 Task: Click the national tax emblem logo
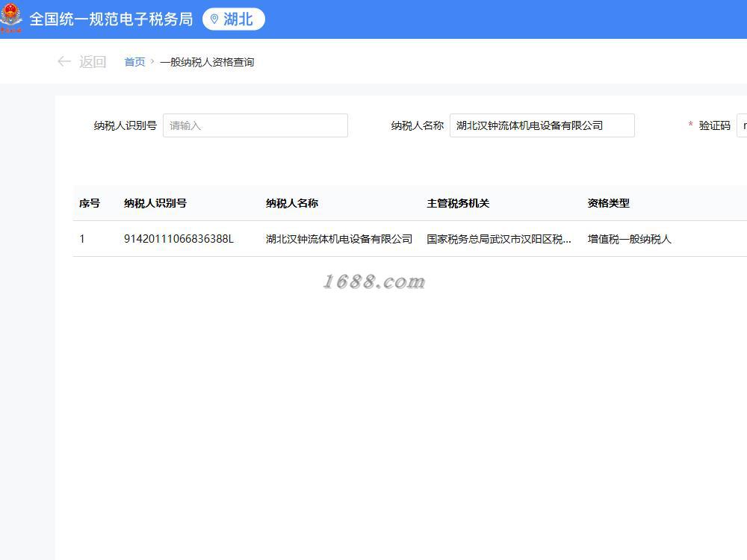point(11,18)
